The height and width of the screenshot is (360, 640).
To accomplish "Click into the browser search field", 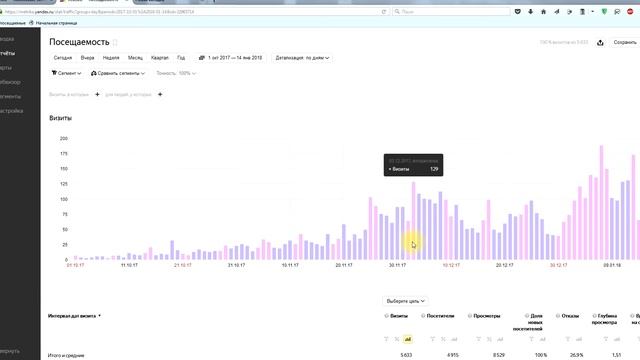I will pyautogui.click(x=451, y=12).
